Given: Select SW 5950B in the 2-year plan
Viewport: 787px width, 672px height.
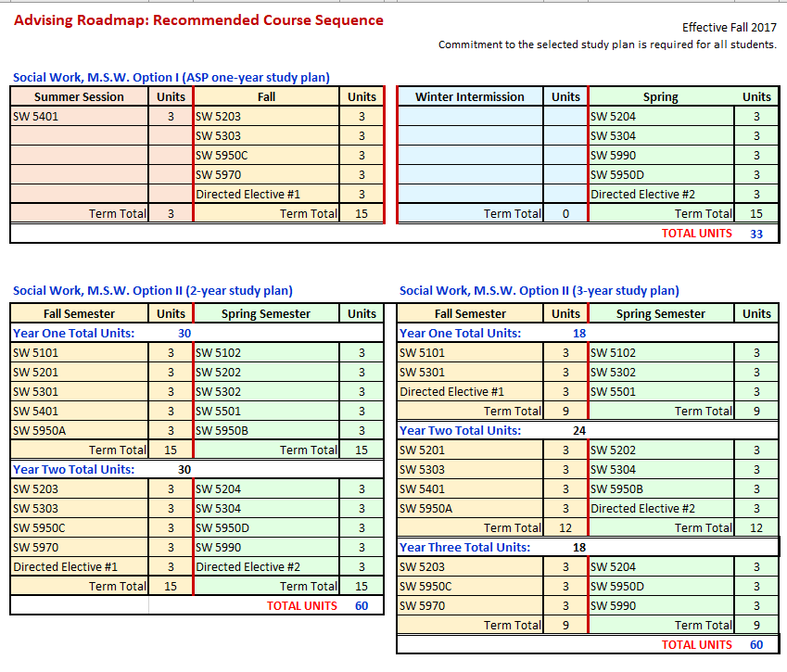Looking at the screenshot, I should pyautogui.click(x=222, y=431).
